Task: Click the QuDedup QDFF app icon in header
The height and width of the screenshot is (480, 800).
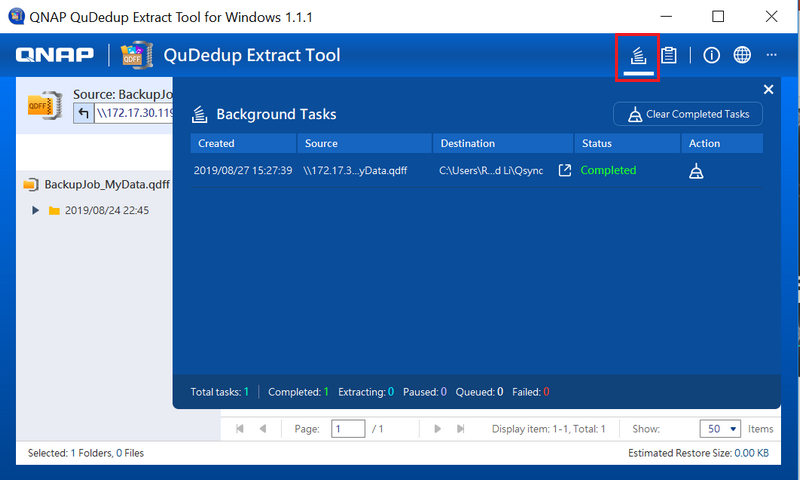Action: tap(136, 55)
